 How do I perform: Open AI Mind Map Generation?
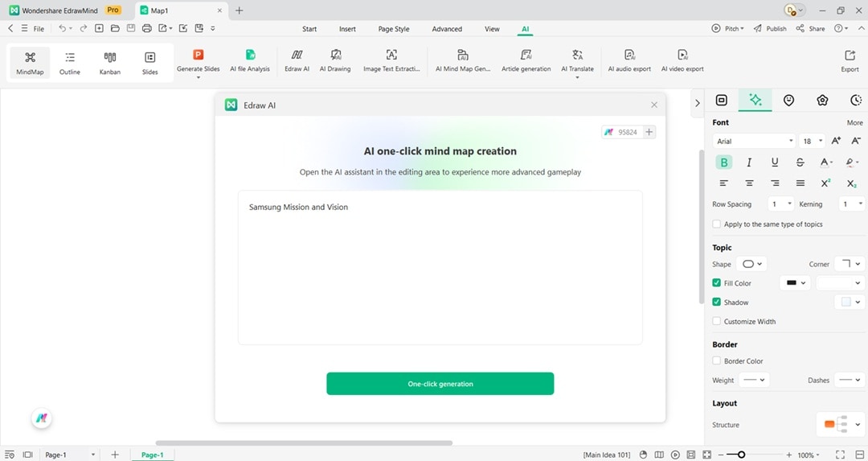pyautogui.click(x=463, y=61)
